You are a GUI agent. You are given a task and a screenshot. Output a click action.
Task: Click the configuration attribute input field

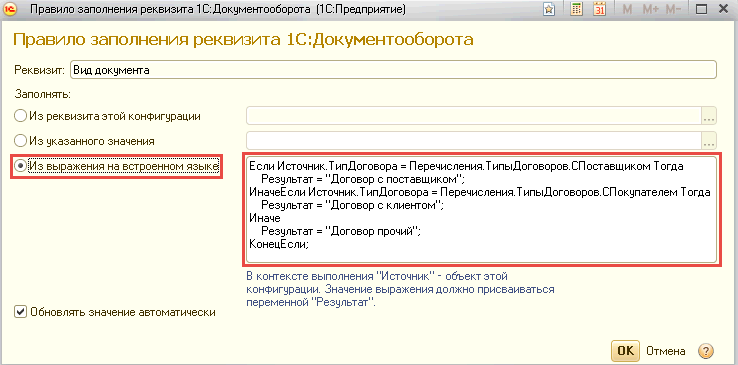tap(474, 116)
